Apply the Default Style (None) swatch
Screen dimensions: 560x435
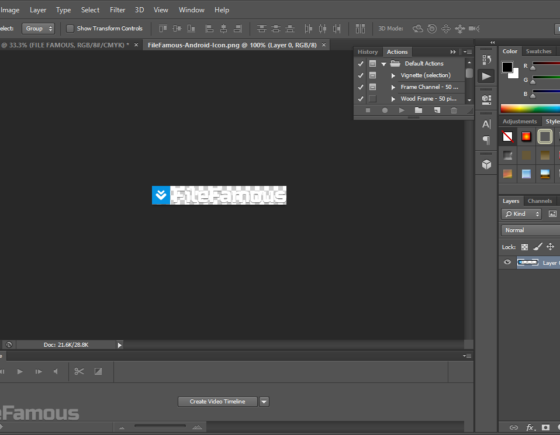[508, 136]
